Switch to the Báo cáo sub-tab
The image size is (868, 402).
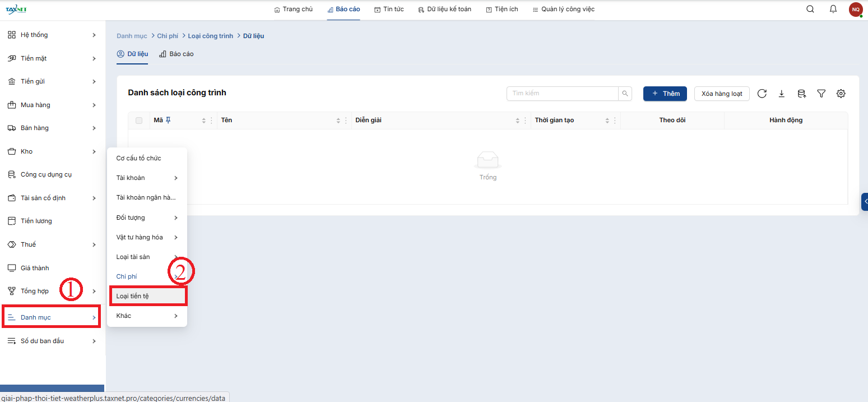177,54
